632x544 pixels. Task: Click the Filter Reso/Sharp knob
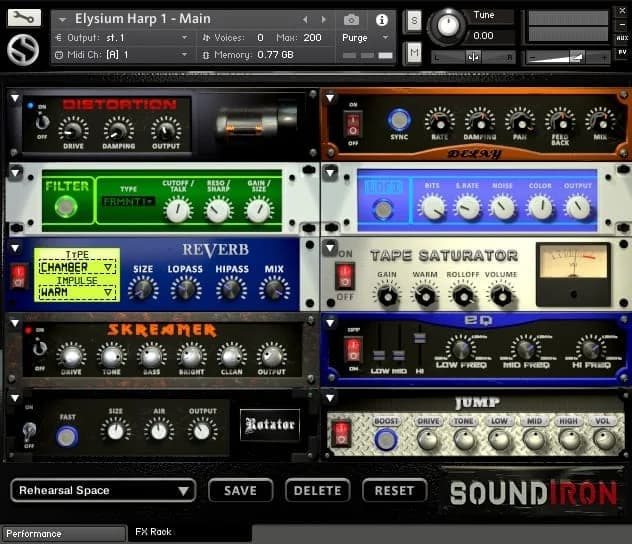point(218,210)
